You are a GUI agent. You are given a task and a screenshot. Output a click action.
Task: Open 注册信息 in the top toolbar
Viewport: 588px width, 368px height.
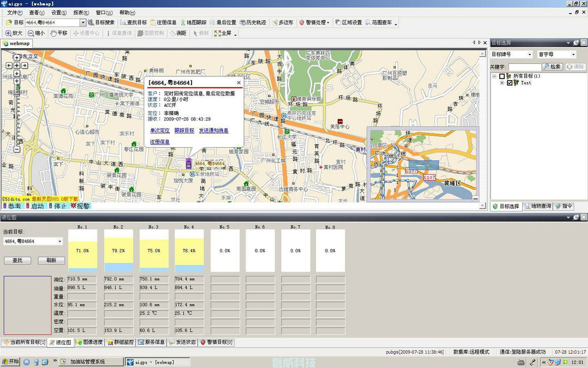163,22
